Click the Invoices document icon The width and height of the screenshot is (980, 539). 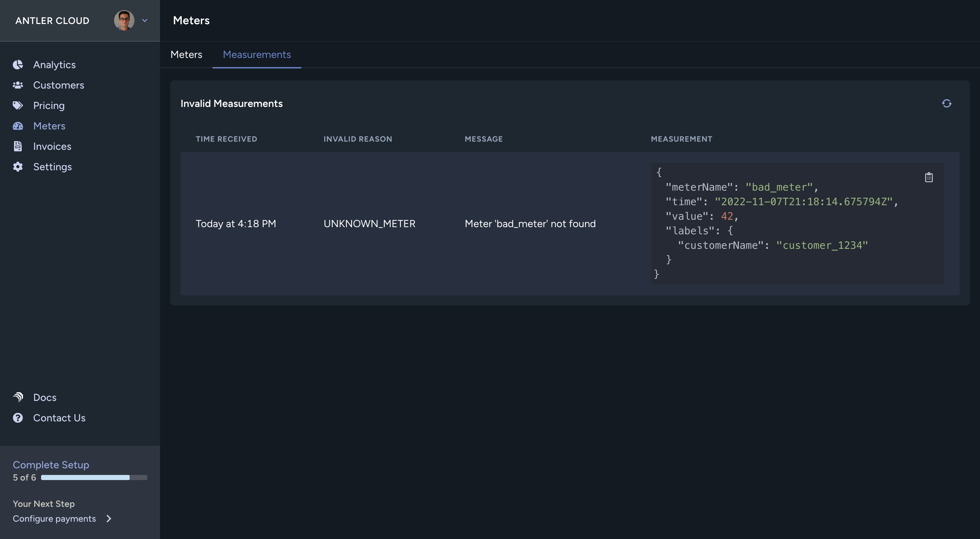click(x=18, y=146)
